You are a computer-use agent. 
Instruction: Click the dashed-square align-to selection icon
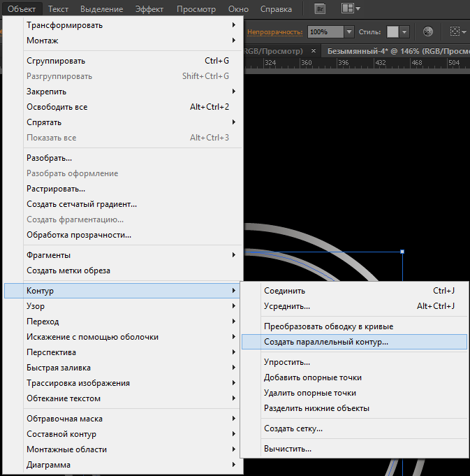pyautogui.click(x=455, y=31)
